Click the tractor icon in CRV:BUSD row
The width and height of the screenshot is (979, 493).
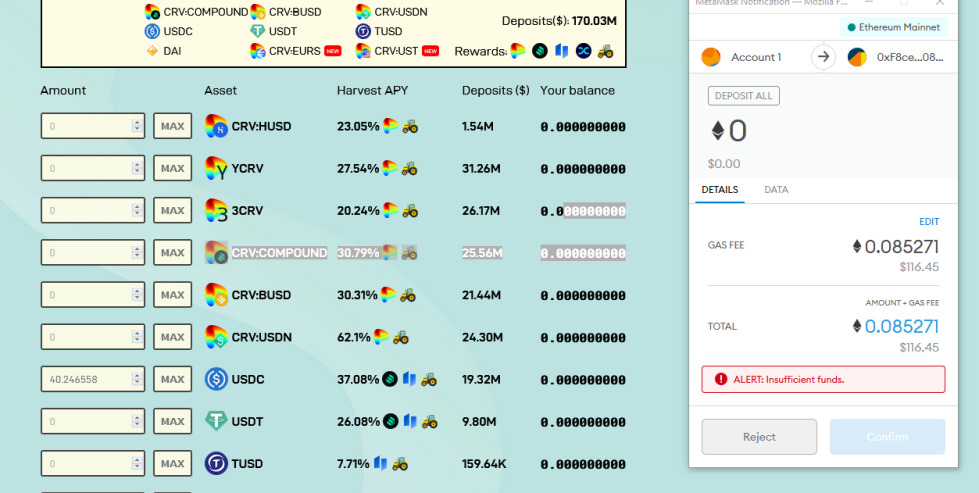click(408, 295)
